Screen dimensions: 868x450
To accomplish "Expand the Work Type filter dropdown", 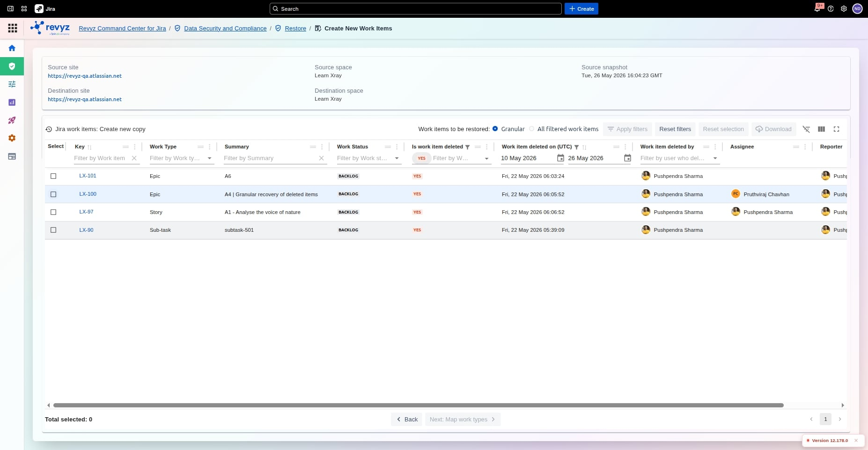I will [210, 158].
